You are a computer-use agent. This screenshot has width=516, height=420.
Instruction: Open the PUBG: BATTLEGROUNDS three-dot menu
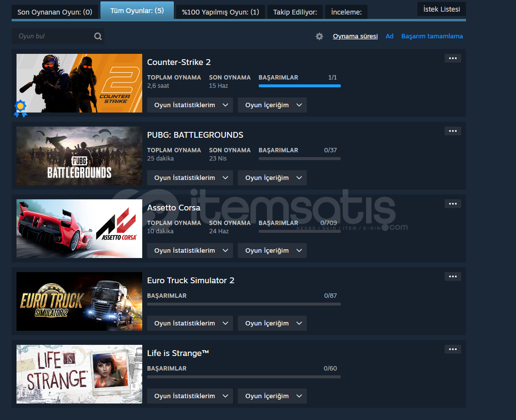[x=453, y=131]
